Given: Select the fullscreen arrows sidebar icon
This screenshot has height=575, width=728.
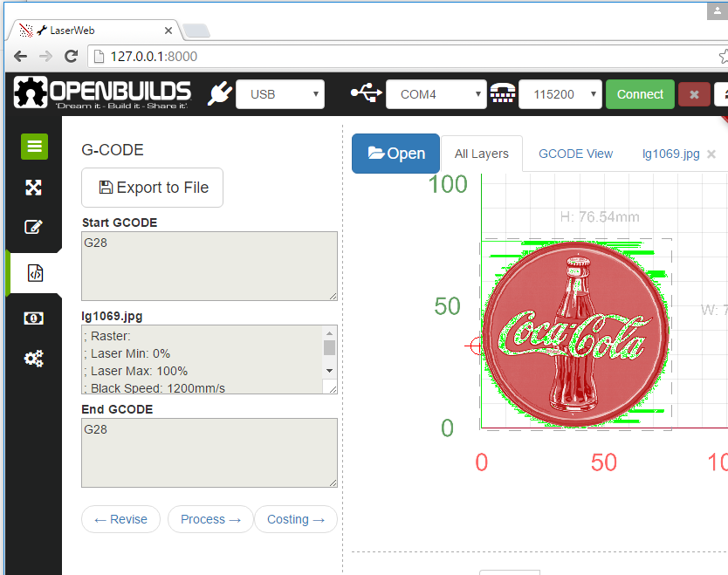Looking at the screenshot, I should (34, 188).
